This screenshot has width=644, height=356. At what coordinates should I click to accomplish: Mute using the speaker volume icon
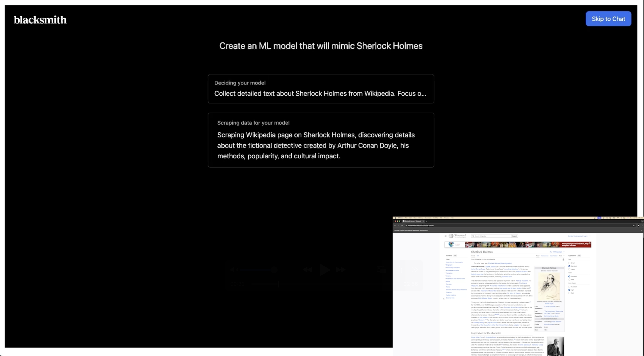pos(234,269)
